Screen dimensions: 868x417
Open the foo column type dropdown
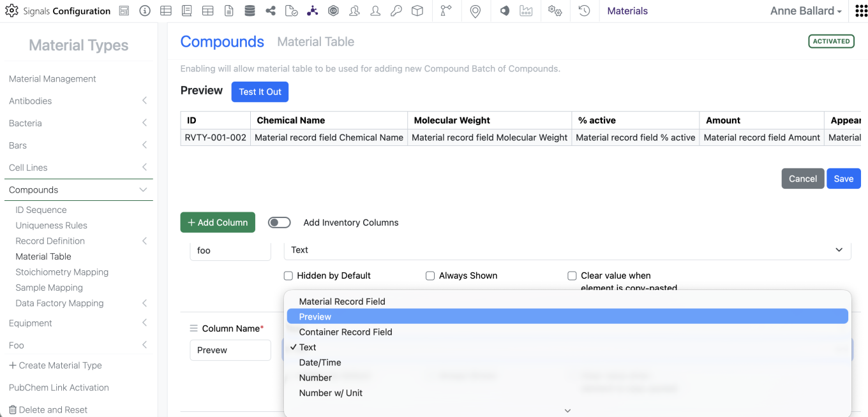(x=567, y=250)
